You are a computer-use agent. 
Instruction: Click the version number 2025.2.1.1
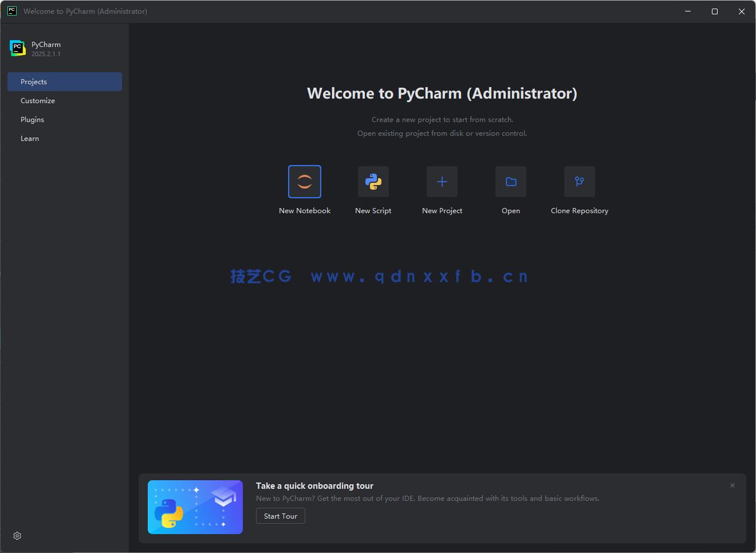(45, 54)
